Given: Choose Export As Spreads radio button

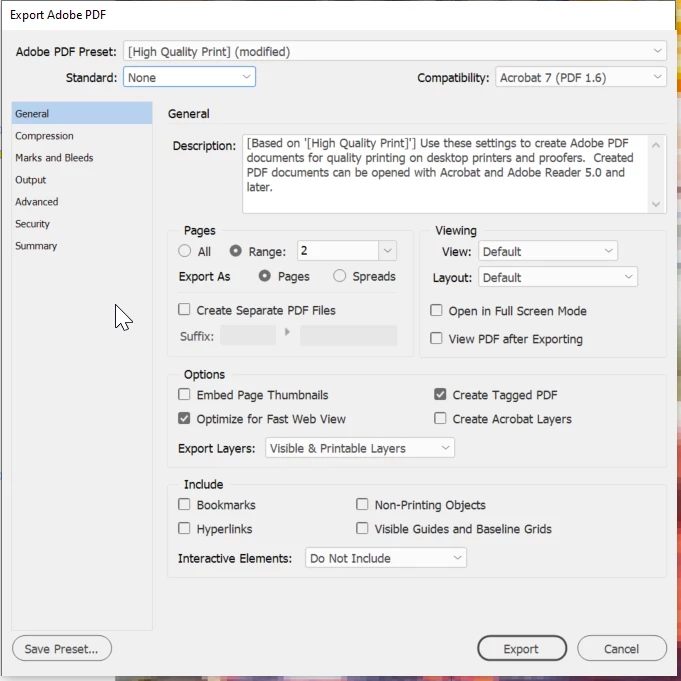Looking at the screenshot, I should click(340, 276).
